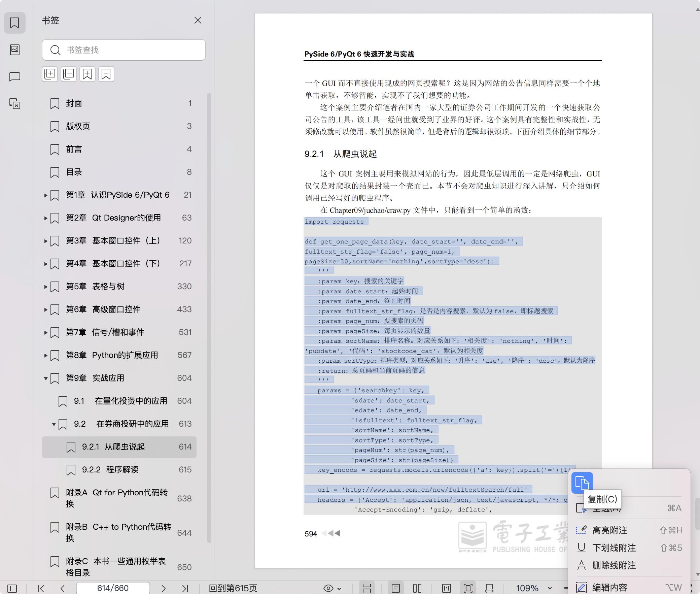This screenshot has height=594, width=700.
Task: Choose 高亮附注 from the context menu
Action: coord(610,530)
